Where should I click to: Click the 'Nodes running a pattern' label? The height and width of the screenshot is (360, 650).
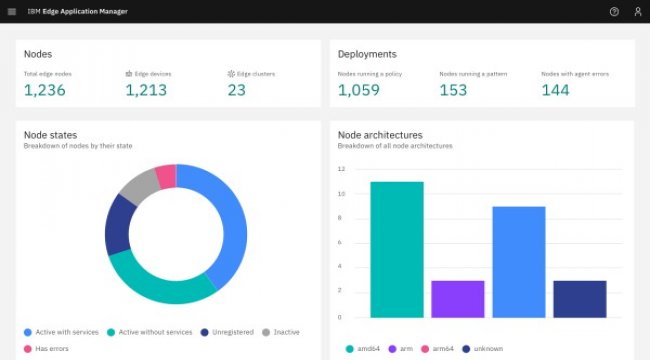tap(473, 74)
